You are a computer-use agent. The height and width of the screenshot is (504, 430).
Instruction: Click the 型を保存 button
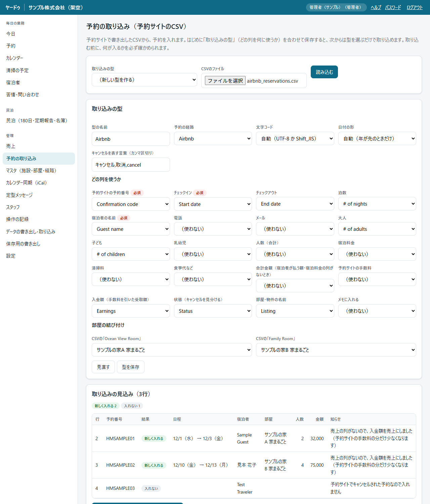(130, 367)
